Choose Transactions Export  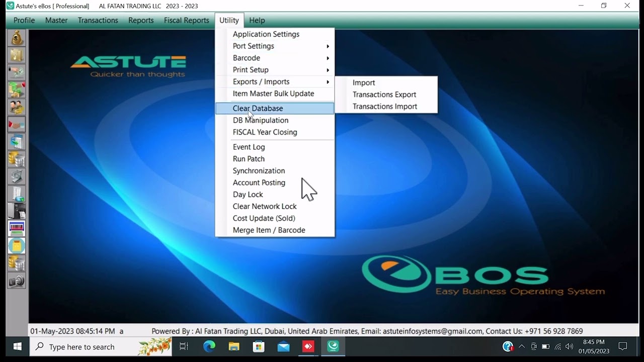(x=386, y=95)
